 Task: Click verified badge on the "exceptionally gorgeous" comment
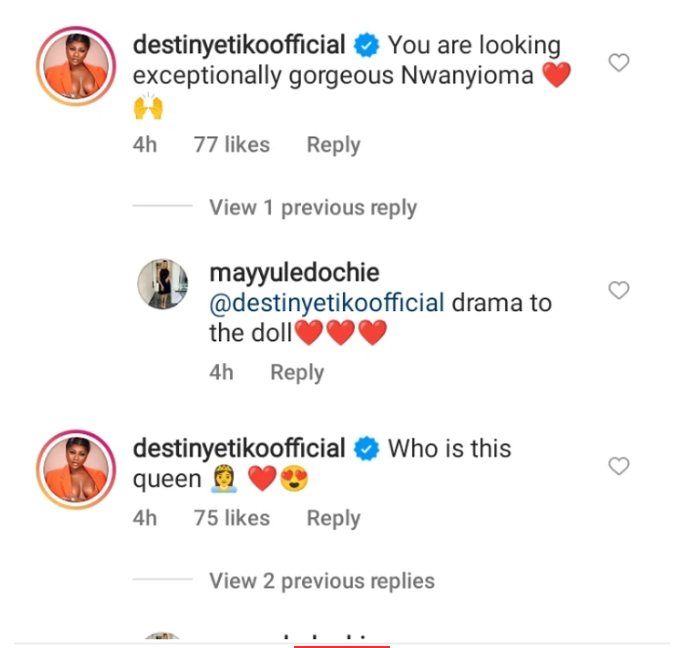coord(368,45)
